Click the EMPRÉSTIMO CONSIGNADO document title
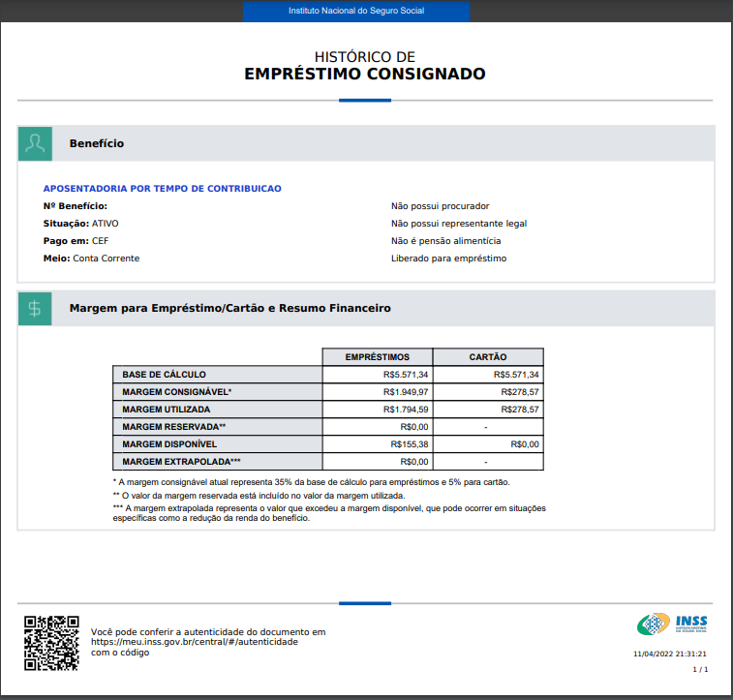This screenshot has height=700, width=733. coord(364,75)
